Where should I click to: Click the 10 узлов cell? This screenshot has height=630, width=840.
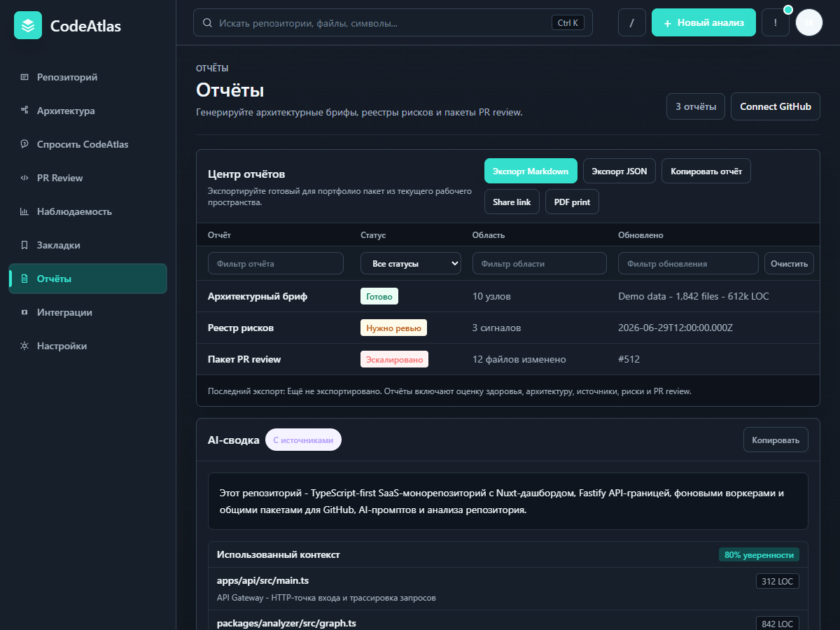coord(491,296)
